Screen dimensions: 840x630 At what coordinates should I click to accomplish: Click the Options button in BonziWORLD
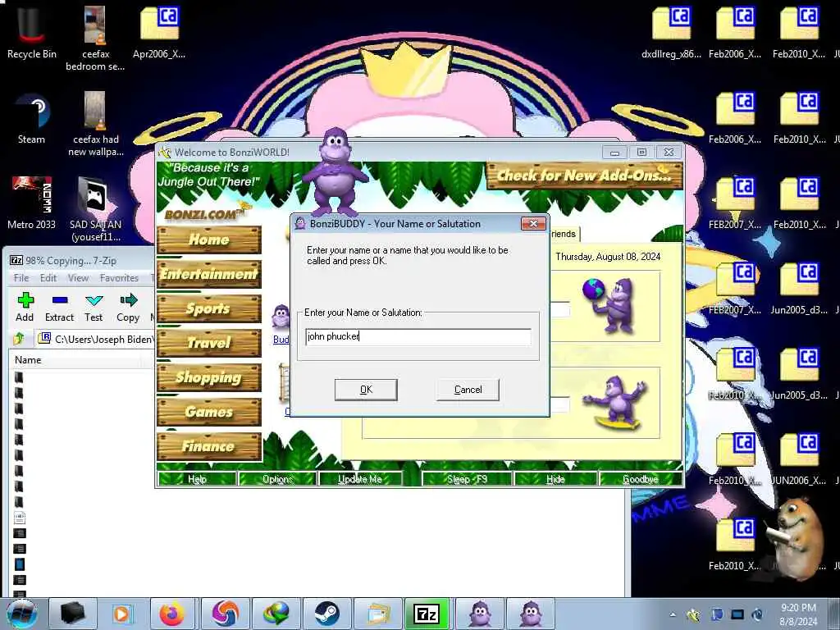pyautogui.click(x=277, y=479)
